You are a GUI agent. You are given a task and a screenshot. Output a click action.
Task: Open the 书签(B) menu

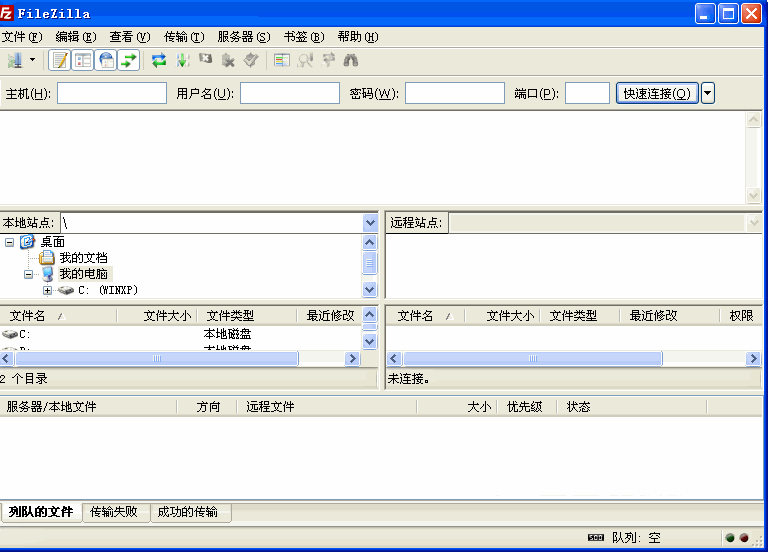(x=304, y=37)
